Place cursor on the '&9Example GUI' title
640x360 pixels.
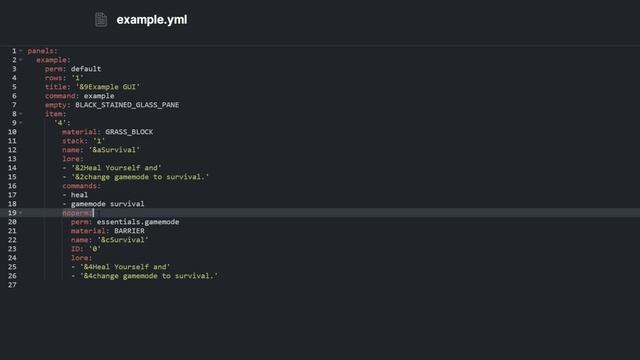(x=108, y=87)
